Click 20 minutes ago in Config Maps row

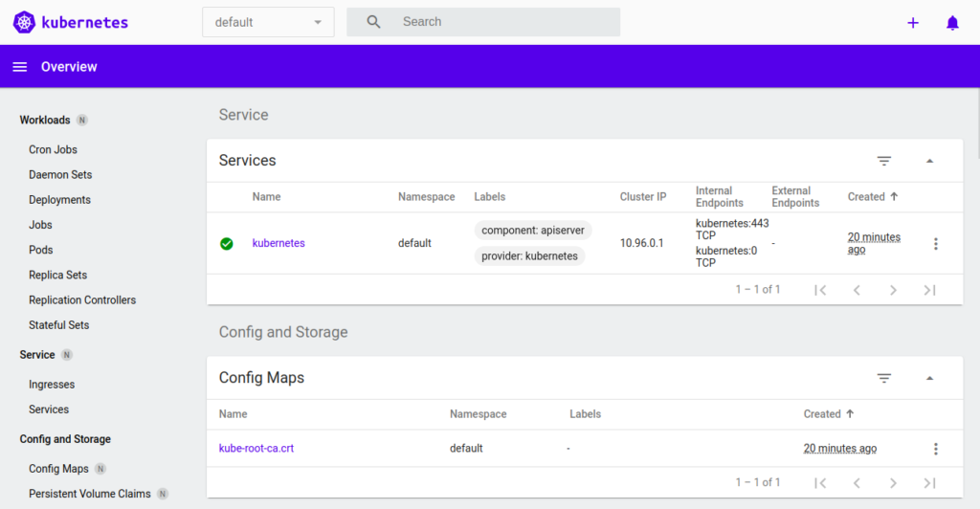pyautogui.click(x=840, y=449)
